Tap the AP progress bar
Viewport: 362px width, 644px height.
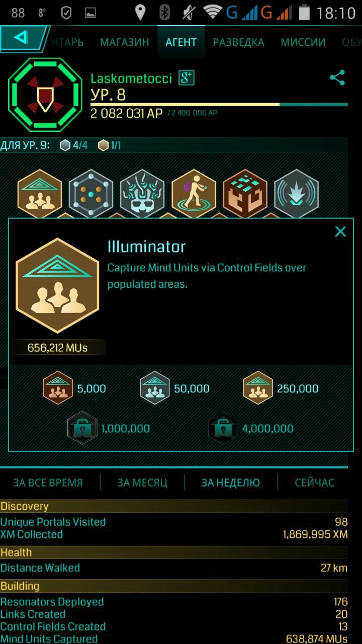coord(219,105)
